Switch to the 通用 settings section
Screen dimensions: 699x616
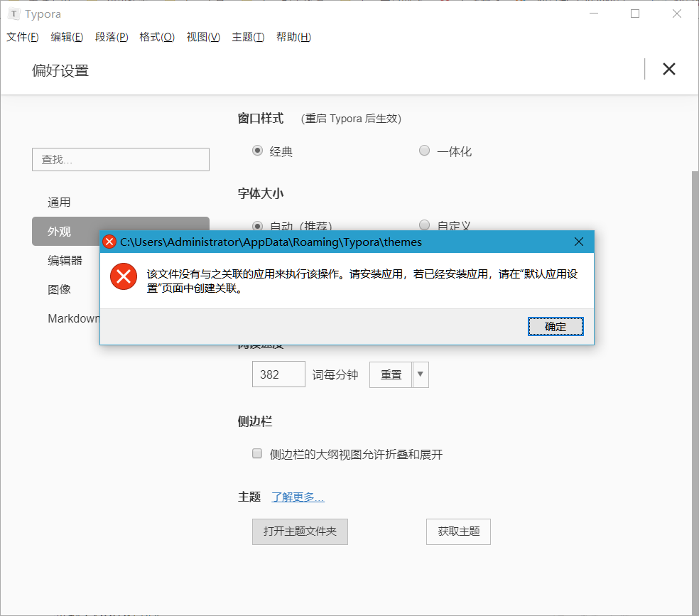click(59, 202)
